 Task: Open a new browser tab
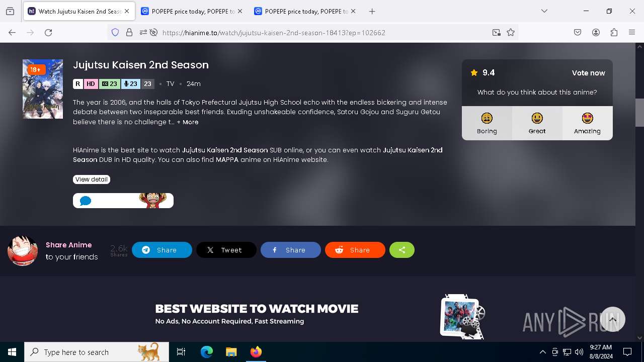point(372,11)
